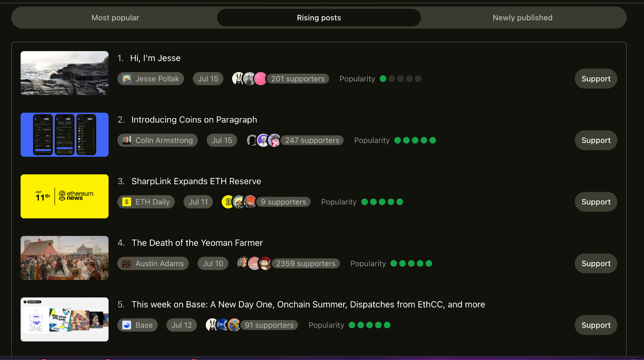
Task: View the 201 supporters list
Action: [298, 79]
